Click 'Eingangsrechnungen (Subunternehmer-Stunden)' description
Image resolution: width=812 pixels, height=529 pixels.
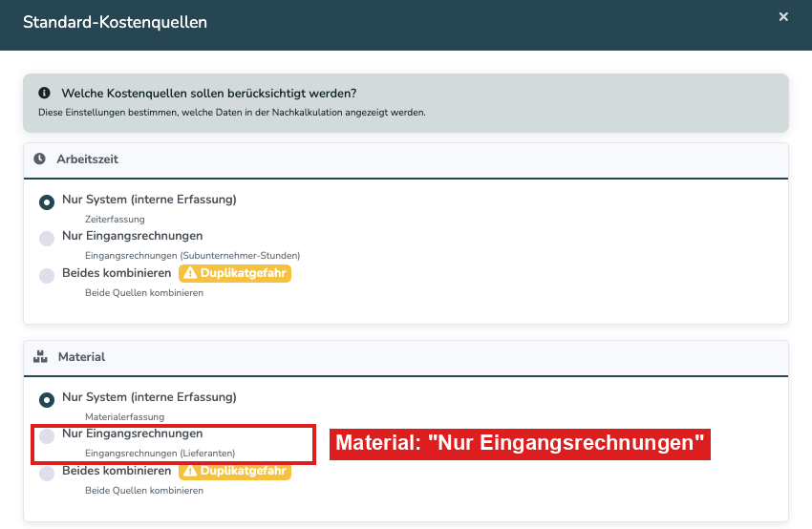(193, 256)
